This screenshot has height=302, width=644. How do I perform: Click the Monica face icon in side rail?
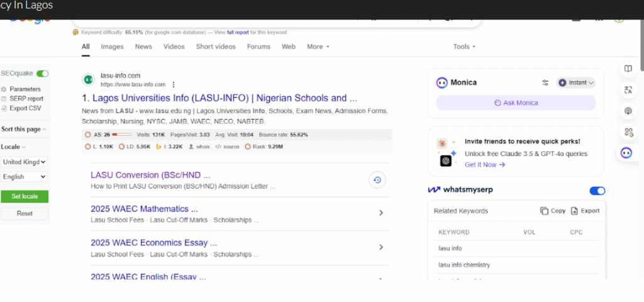pyautogui.click(x=626, y=153)
